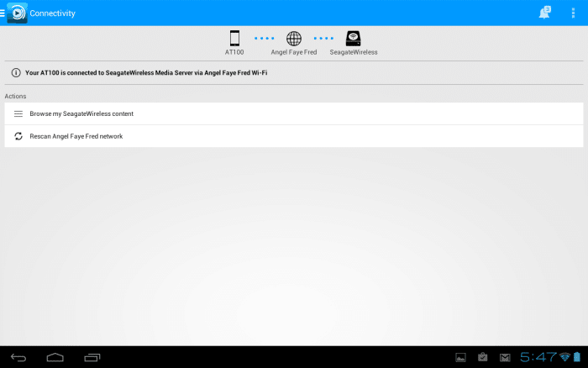Tap the Connectivity title text

click(52, 13)
